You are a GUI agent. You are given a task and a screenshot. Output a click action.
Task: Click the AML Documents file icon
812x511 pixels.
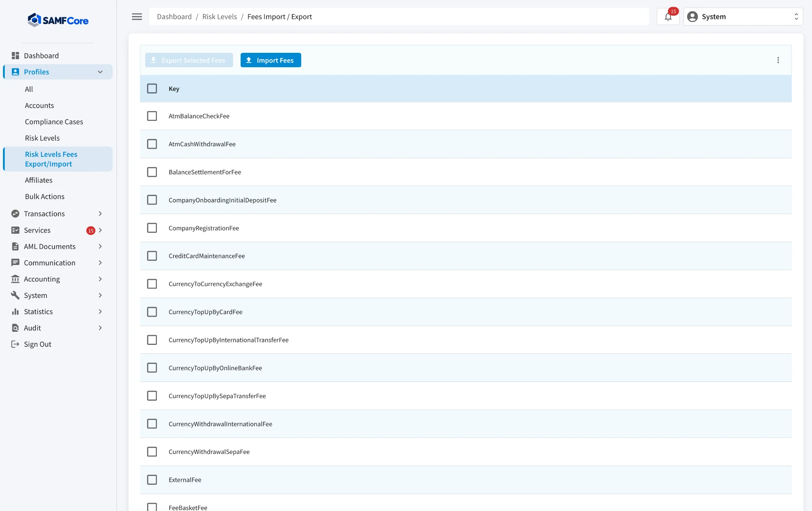click(x=15, y=246)
